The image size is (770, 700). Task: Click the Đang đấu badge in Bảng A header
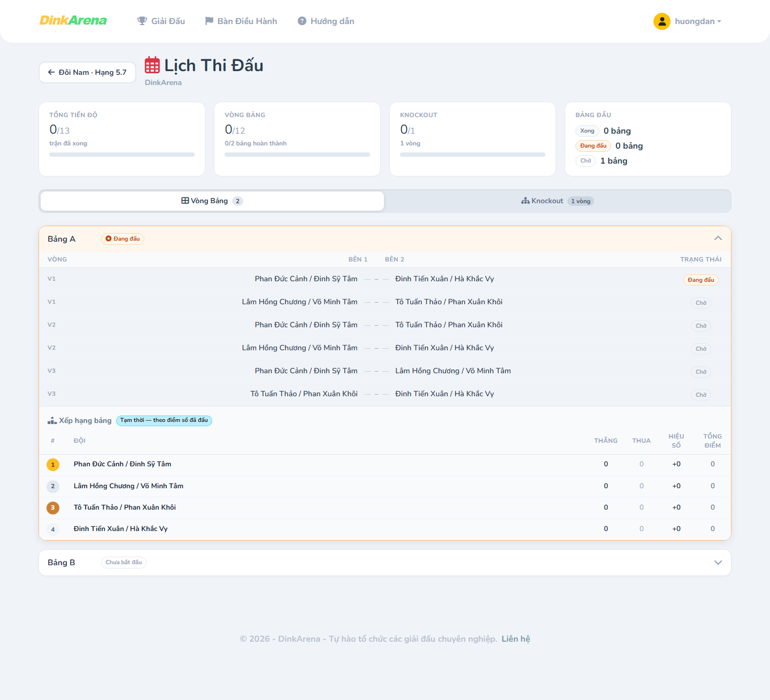(x=122, y=239)
